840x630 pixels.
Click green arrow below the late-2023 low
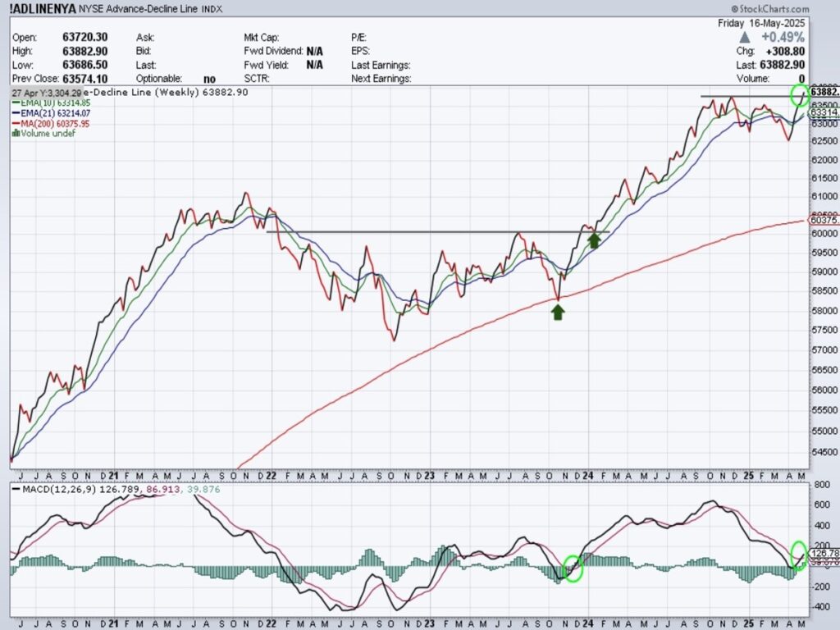[x=558, y=311]
